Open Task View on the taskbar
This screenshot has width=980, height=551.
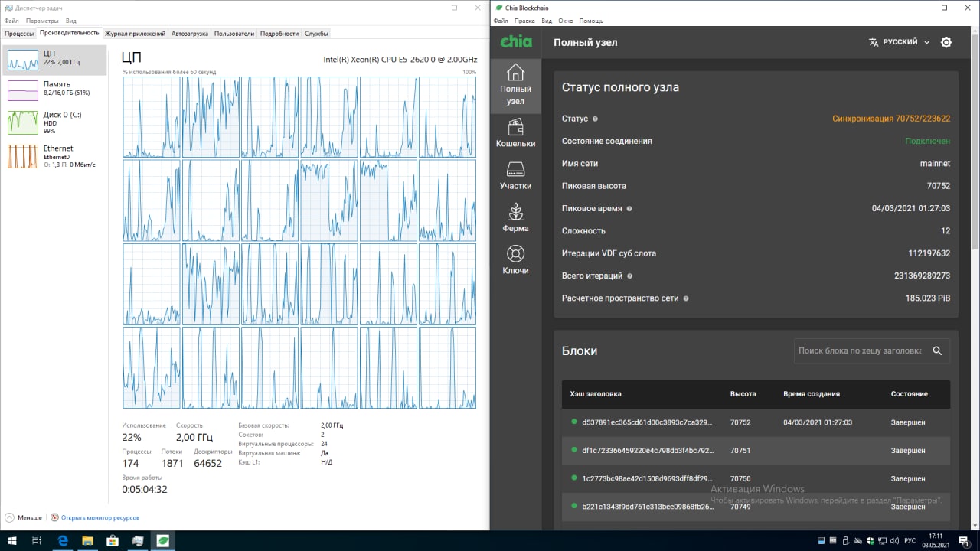(37, 540)
